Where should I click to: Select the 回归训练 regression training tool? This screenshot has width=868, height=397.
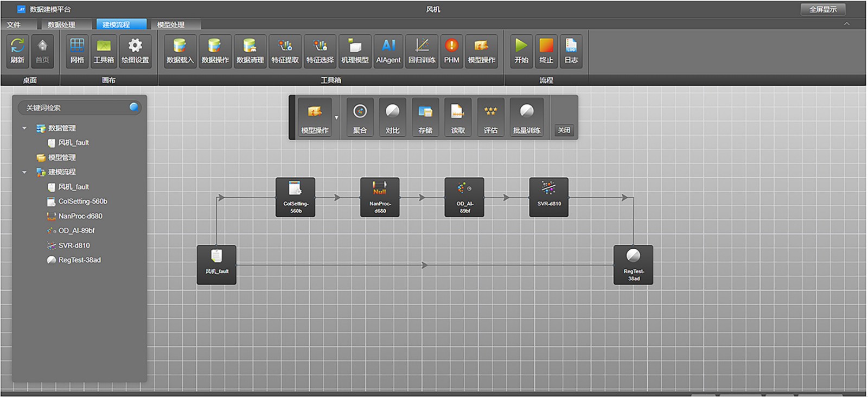click(x=422, y=51)
